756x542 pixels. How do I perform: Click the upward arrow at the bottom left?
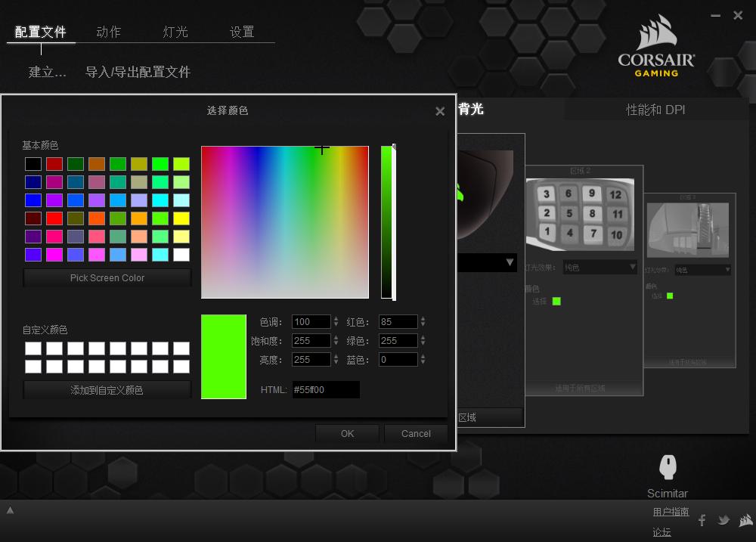pos(9,510)
